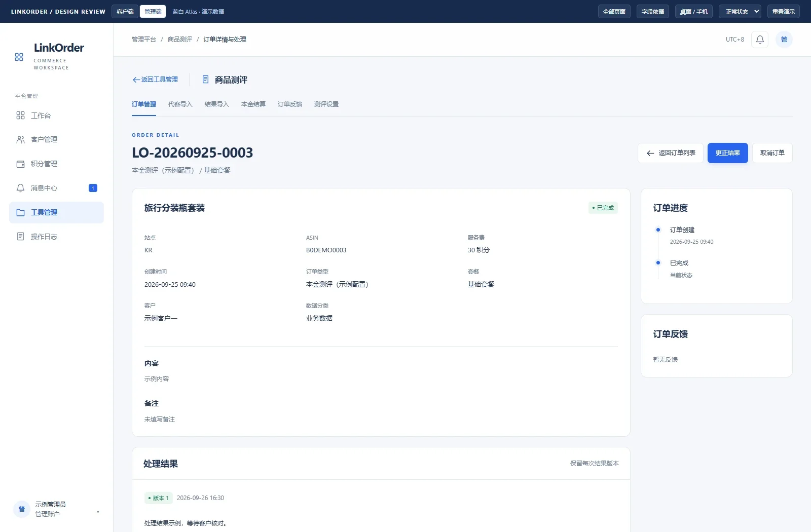The image size is (811, 532).
Task: Click the 重置演示 button
Action: pyautogui.click(x=784, y=12)
